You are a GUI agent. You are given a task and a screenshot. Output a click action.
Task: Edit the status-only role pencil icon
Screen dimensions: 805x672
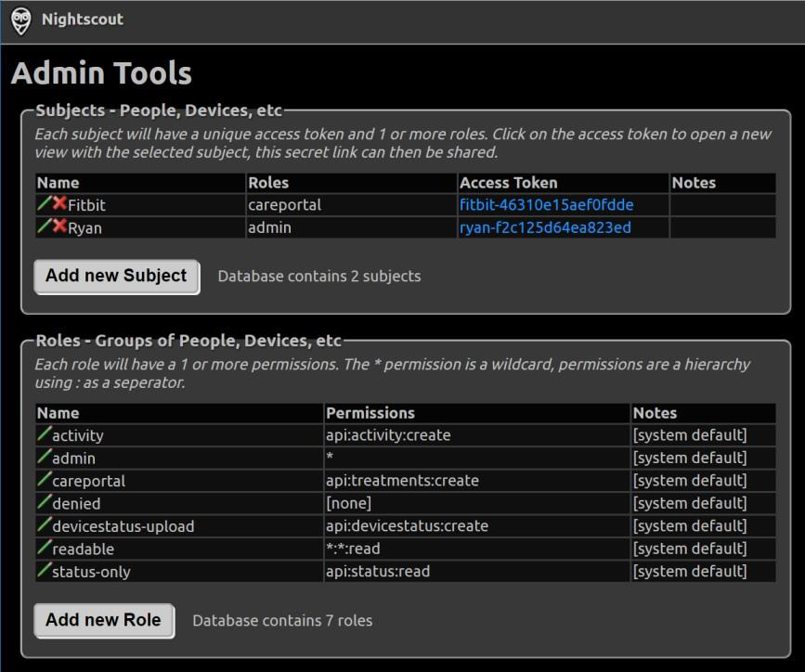click(x=45, y=570)
